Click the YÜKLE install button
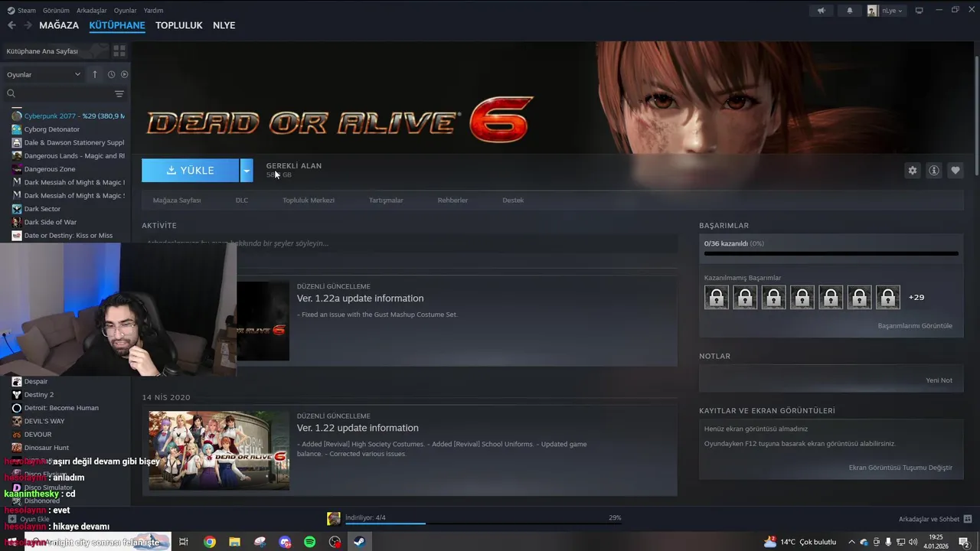This screenshot has height=551, width=980. (190, 171)
